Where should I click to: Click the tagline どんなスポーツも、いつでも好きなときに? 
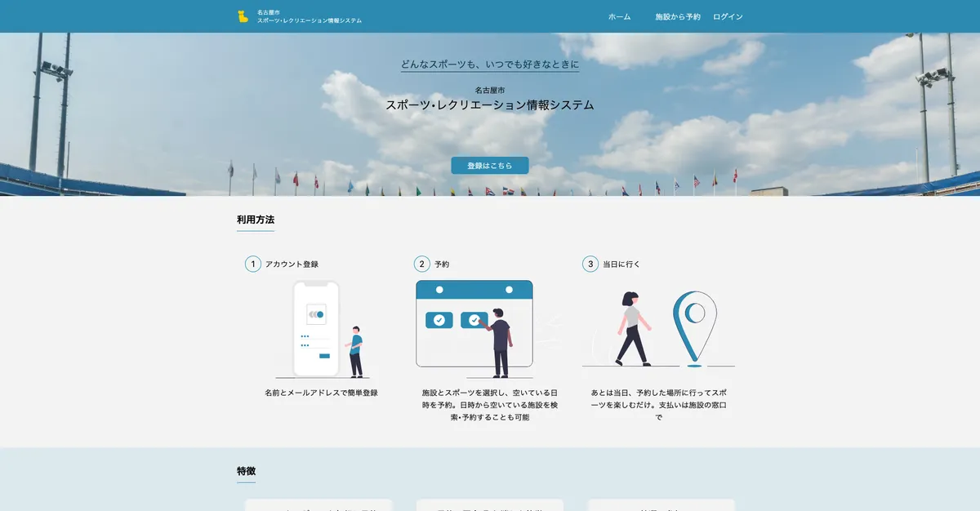click(x=490, y=64)
